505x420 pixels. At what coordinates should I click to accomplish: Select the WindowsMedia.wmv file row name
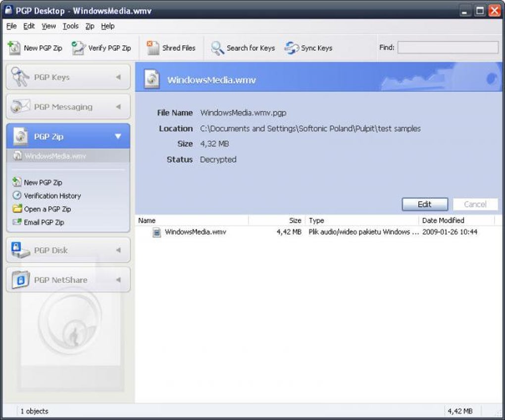click(x=196, y=232)
